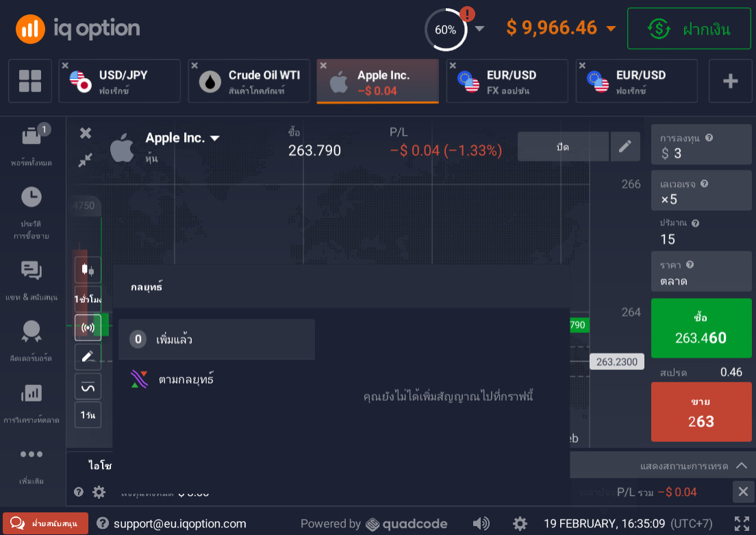Close the total P/L bar
This screenshot has width=756, height=535.
(x=743, y=492)
